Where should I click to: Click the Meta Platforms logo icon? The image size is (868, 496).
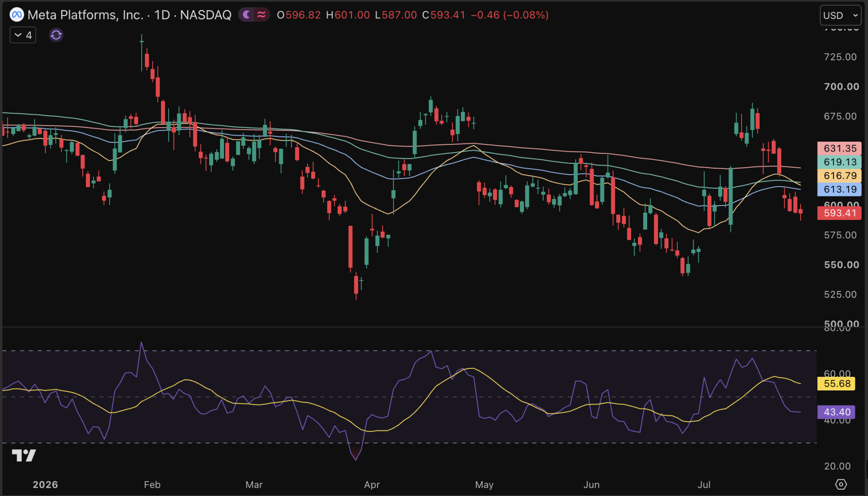pos(17,15)
